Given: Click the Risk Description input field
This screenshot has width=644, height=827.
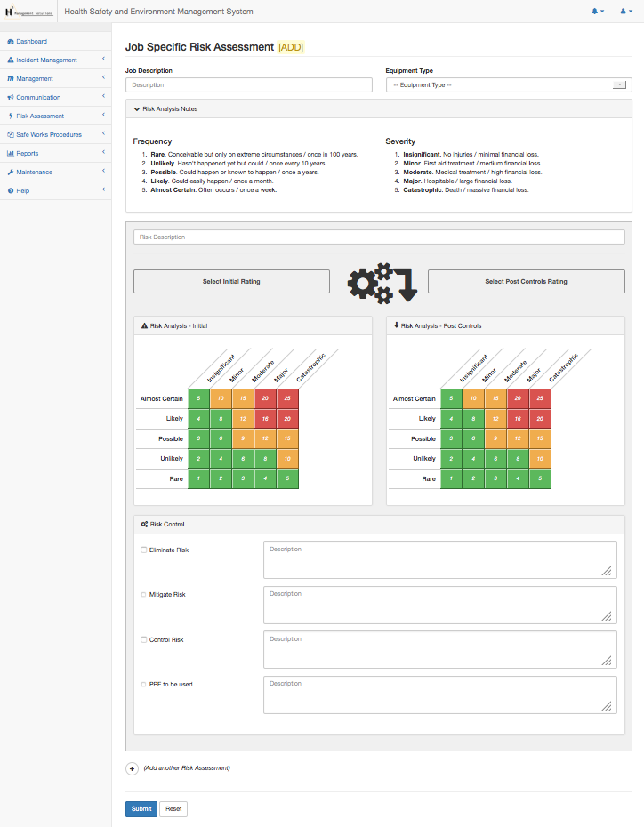Looking at the screenshot, I should click(x=379, y=237).
